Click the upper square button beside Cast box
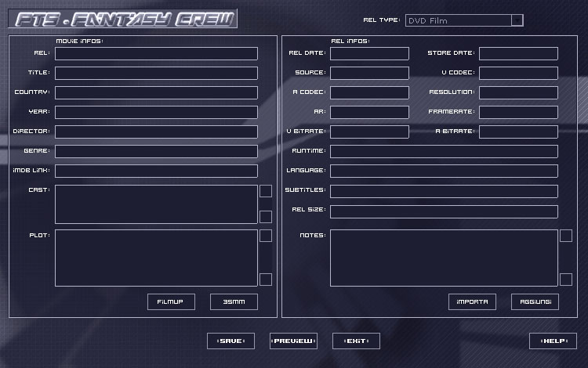The image size is (588, 368). pyautogui.click(x=266, y=191)
